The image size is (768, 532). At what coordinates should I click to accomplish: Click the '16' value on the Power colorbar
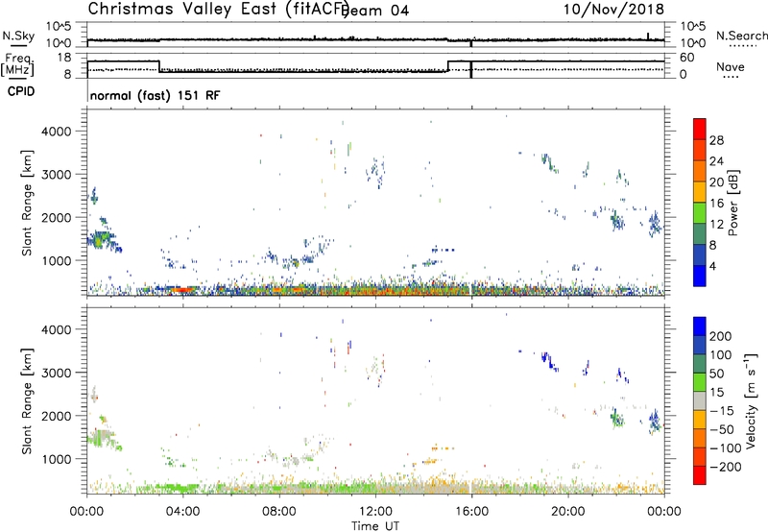[716, 203]
